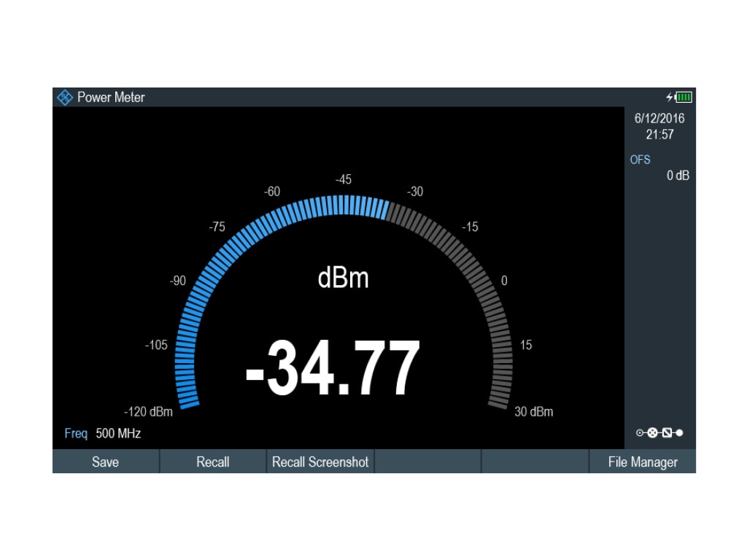Click the input node dot of the signal diagram
The height and width of the screenshot is (560, 747).
click(639, 432)
